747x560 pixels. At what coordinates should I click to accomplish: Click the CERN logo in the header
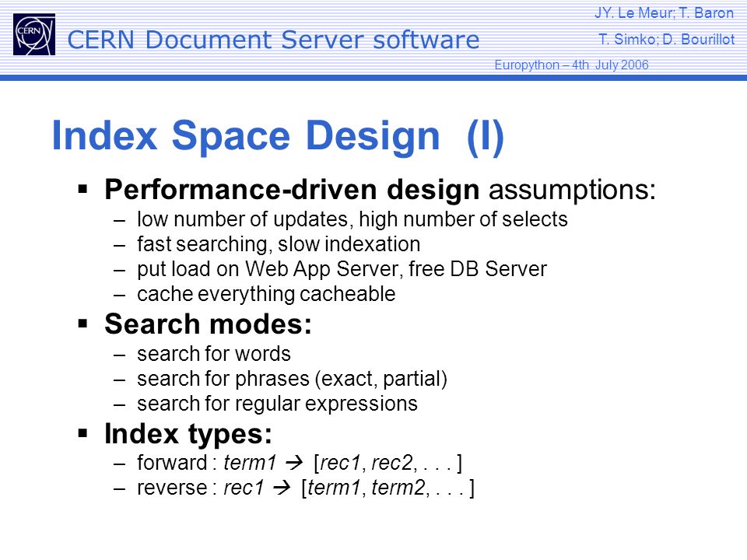33,34
